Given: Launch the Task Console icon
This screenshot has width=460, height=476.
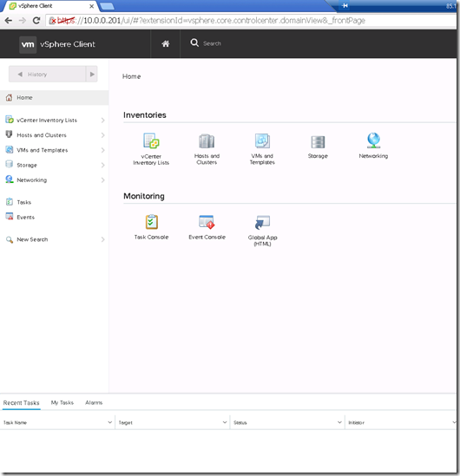Looking at the screenshot, I should pyautogui.click(x=151, y=222).
